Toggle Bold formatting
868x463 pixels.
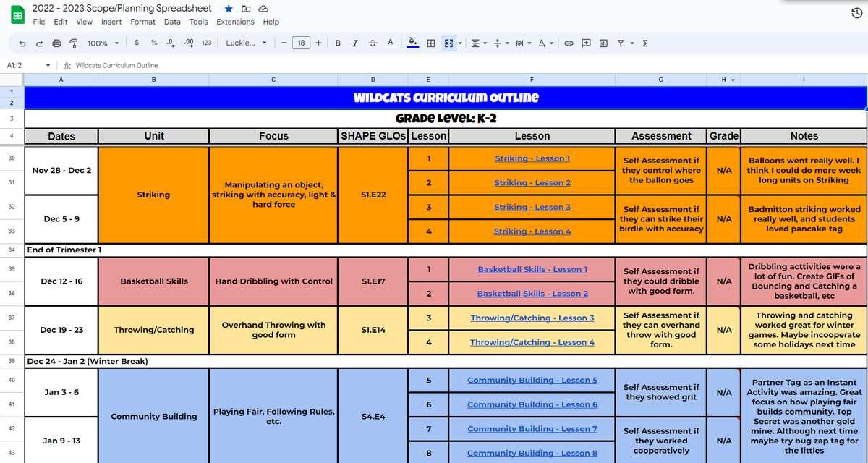tap(338, 43)
